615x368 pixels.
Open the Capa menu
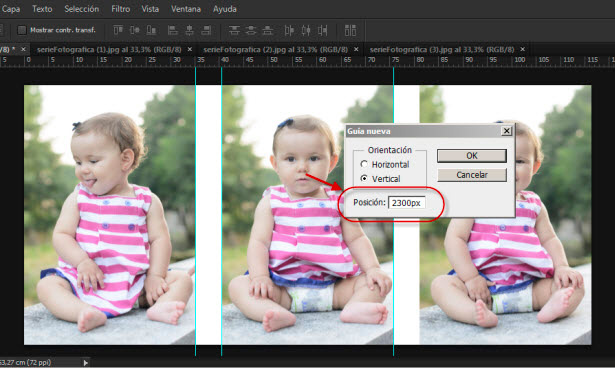(x=11, y=9)
